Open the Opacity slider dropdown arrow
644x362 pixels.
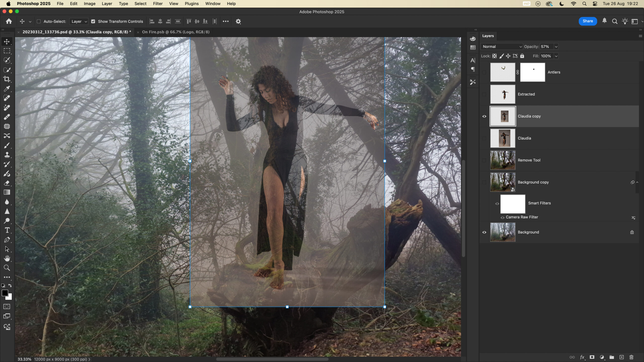[556, 47]
